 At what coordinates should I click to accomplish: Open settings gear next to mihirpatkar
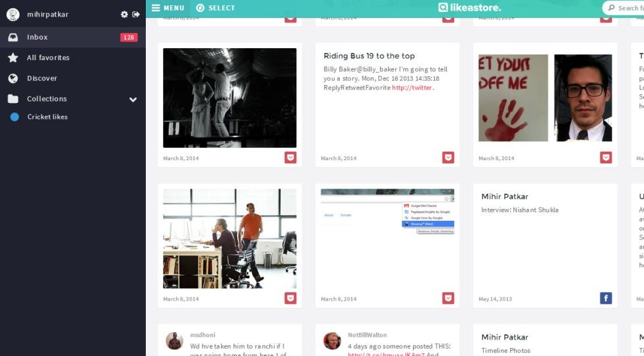[124, 15]
